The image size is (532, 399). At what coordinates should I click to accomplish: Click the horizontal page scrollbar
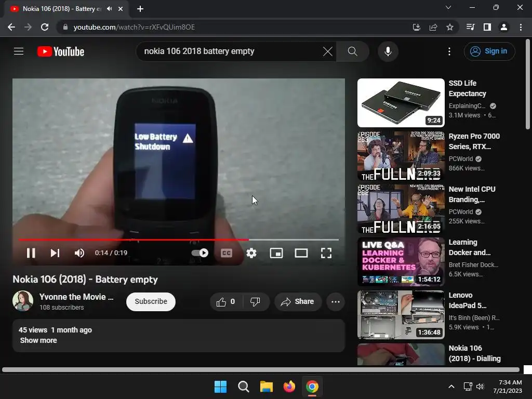tap(261, 369)
